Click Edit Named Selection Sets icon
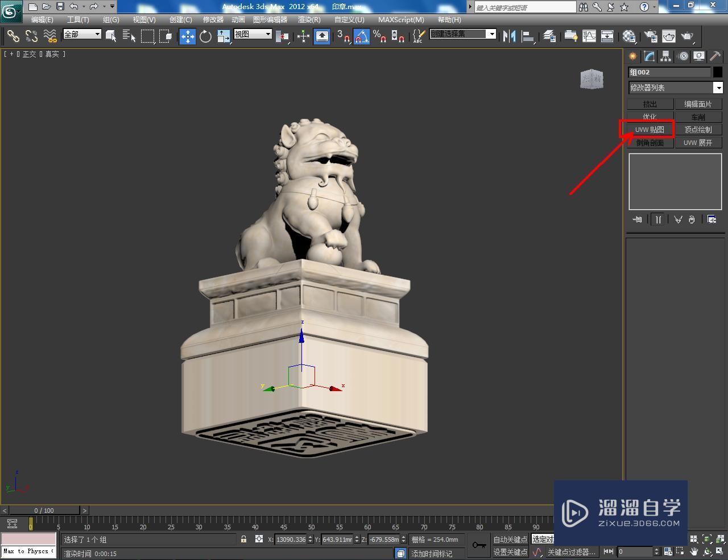Image resolution: width=728 pixels, height=560 pixels. [x=418, y=36]
